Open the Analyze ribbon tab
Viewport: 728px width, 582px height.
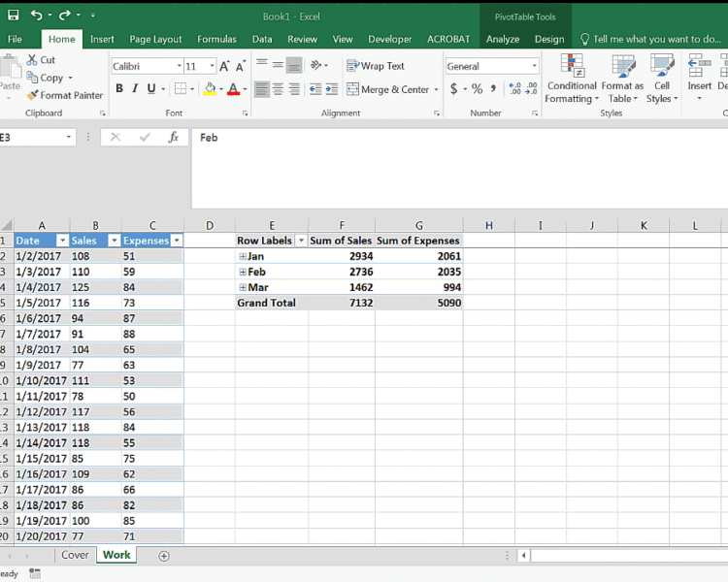(503, 39)
